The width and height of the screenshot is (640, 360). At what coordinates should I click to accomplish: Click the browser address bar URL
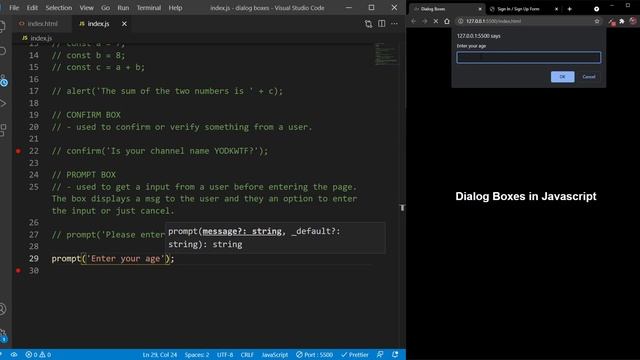pos(493,21)
